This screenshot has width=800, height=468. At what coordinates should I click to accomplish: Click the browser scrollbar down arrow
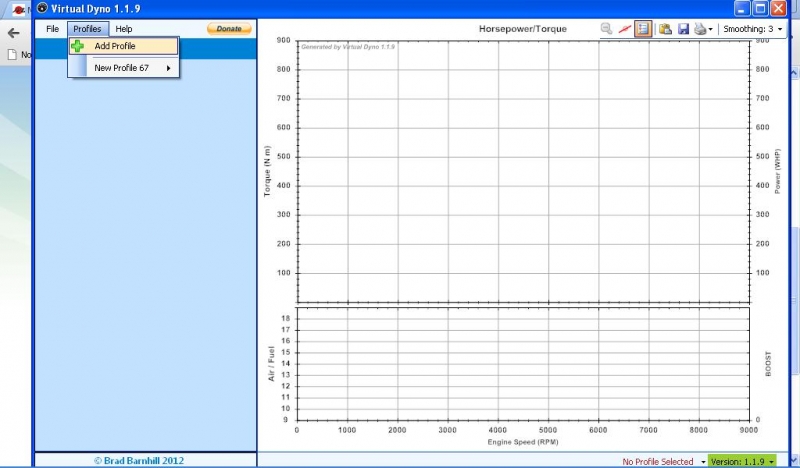(794, 459)
